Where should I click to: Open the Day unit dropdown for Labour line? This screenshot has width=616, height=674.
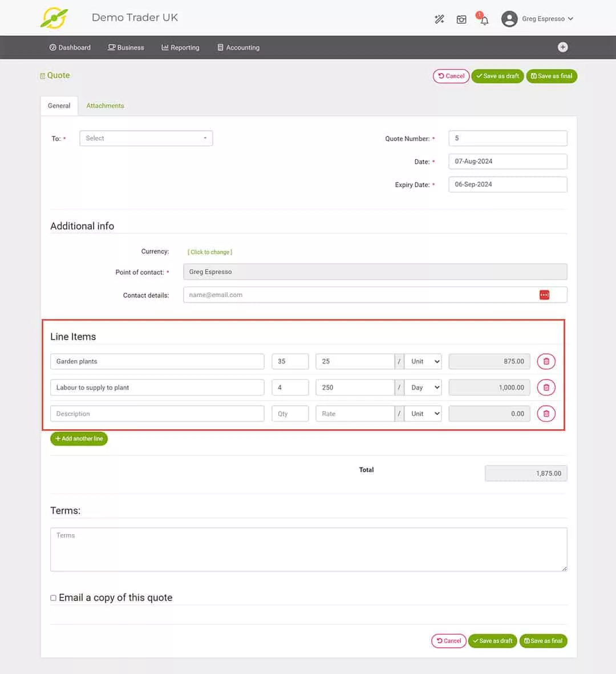[x=423, y=388]
